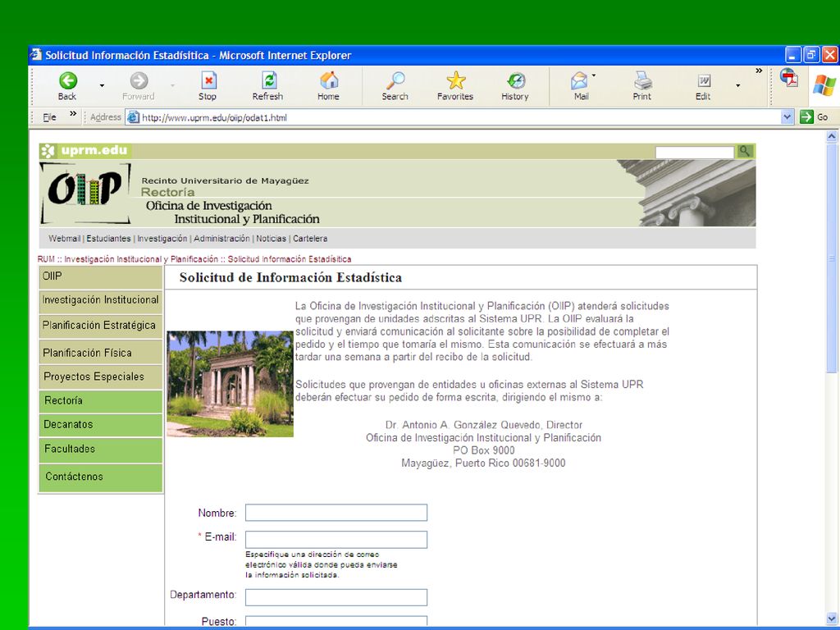Follow the Noticias link
The image size is (840, 630).
pyautogui.click(x=271, y=239)
